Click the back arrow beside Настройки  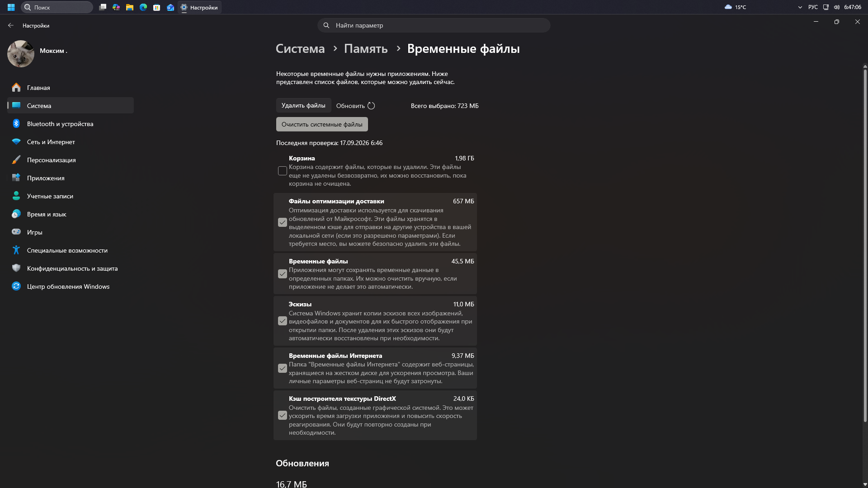pos(11,26)
